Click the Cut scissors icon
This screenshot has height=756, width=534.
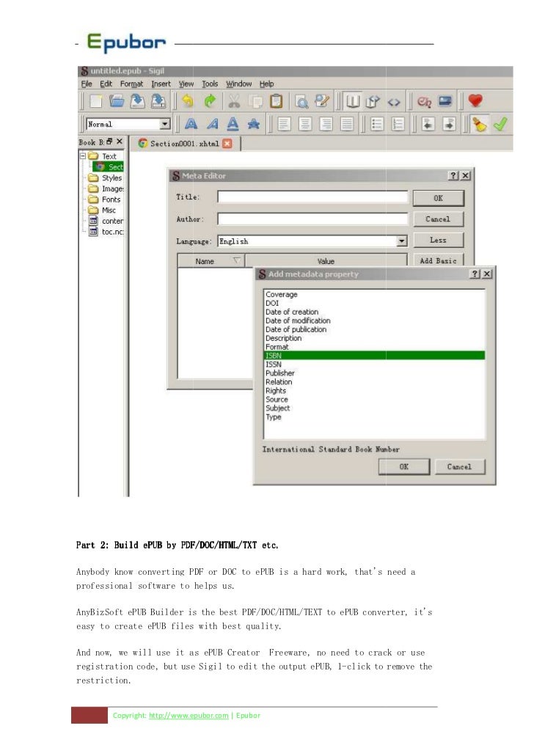click(x=234, y=100)
